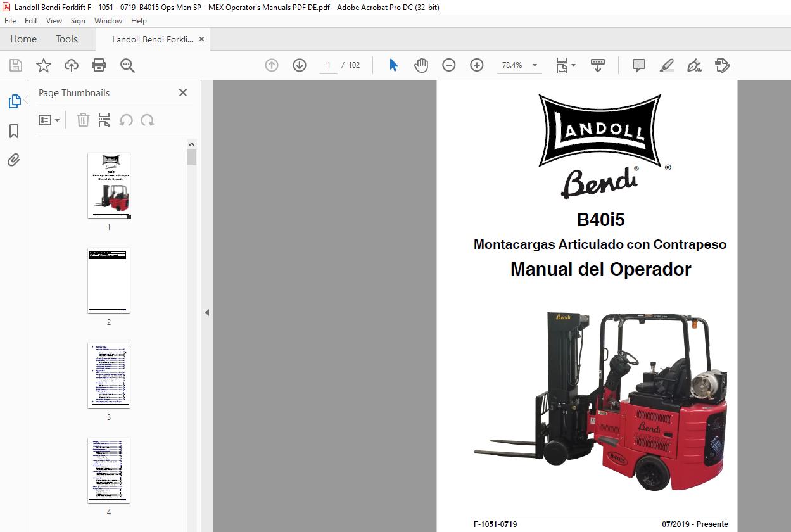Add a comment with the sticky note tool
Image resolution: width=791 pixels, height=532 pixels.
pos(639,65)
